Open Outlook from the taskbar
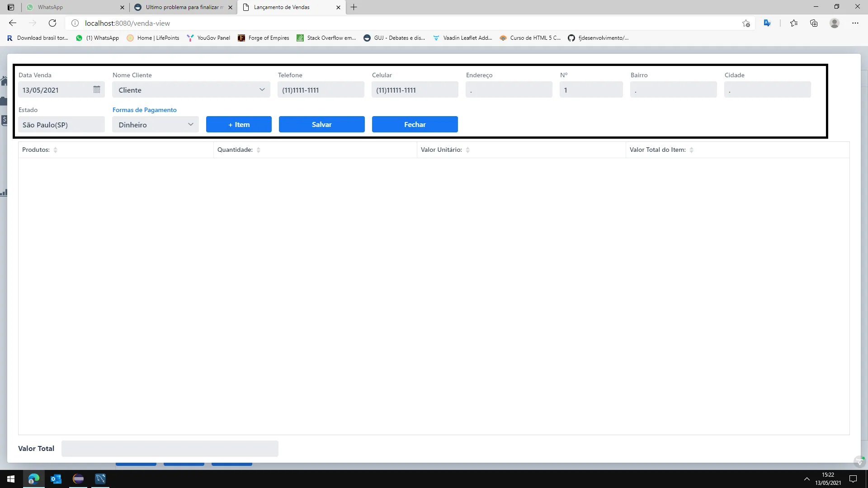This screenshot has width=868, height=488. [x=56, y=479]
